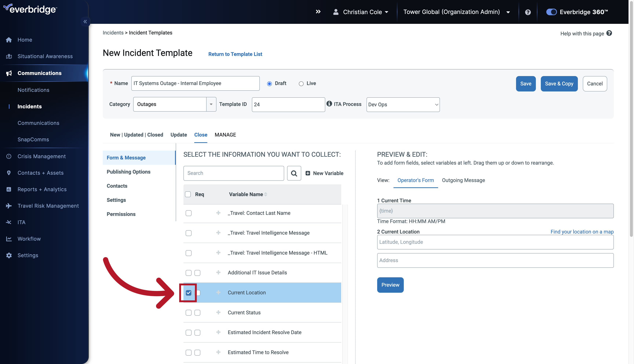Enable the Additional IT Issue Details checkbox
Screen dimensions: 634x364
tap(188, 273)
